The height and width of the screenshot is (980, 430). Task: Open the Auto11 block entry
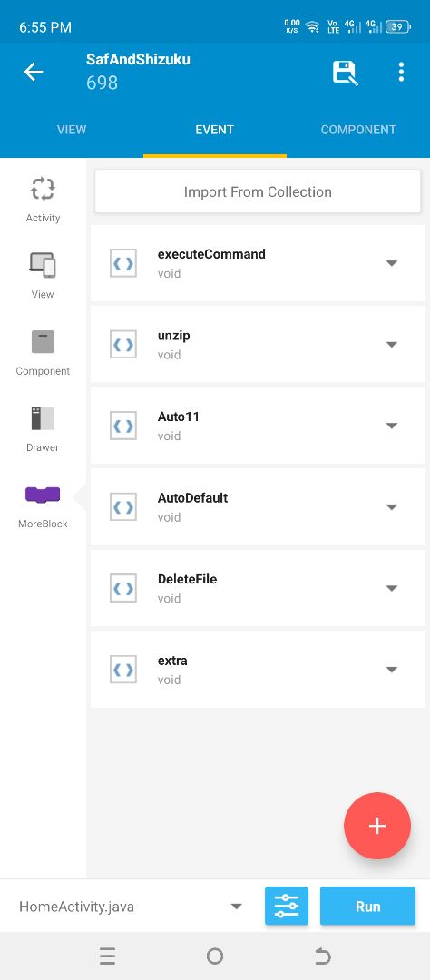click(x=258, y=426)
